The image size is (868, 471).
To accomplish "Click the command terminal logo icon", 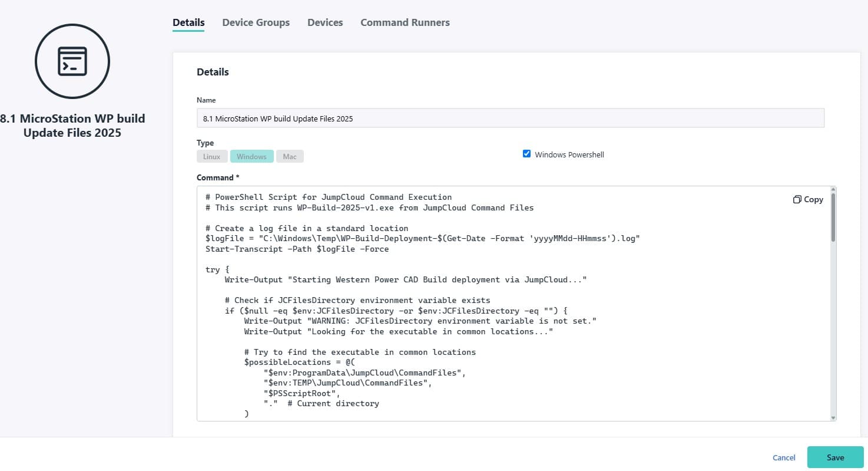I will pyautogui.click(x=72, y=61).
